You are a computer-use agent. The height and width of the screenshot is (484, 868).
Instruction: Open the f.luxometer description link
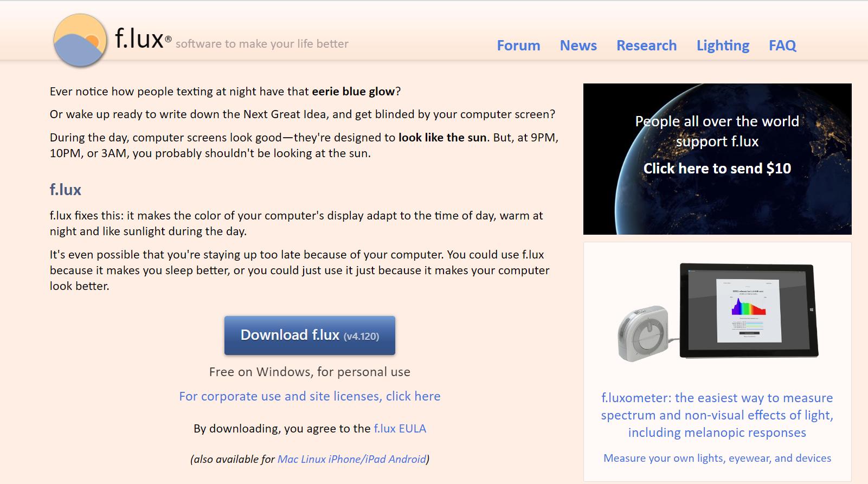717,415
